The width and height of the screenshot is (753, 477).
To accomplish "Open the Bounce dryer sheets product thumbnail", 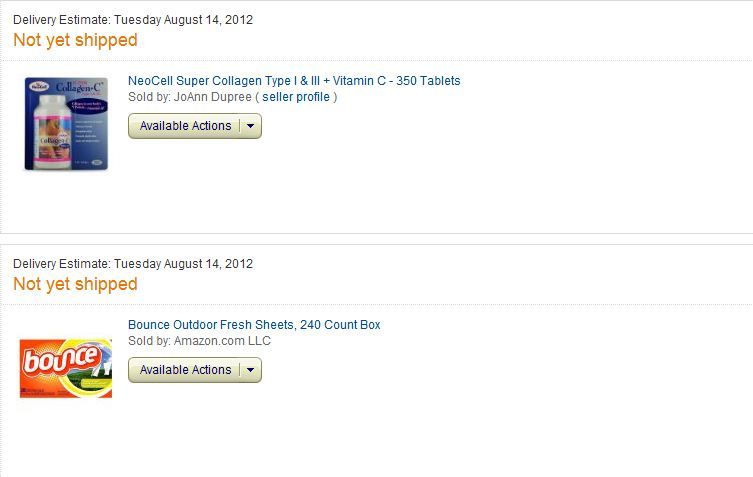I will 66,369.
